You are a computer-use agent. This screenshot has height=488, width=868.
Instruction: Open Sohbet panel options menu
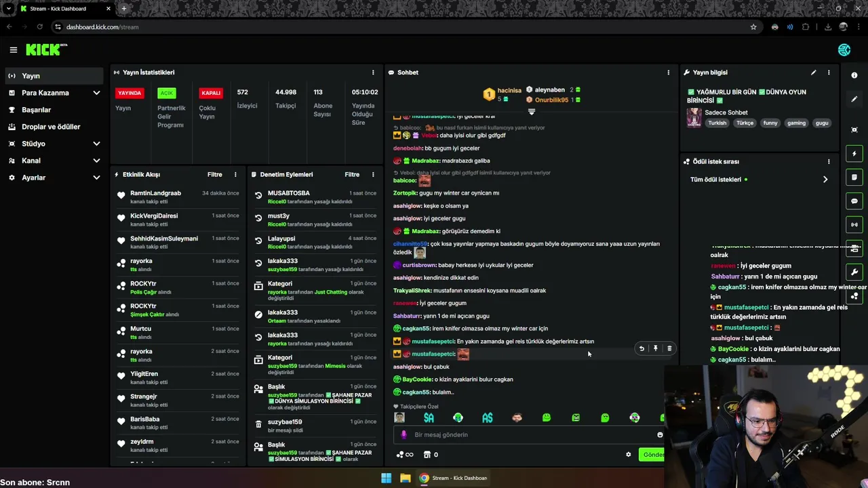point(669,73)
